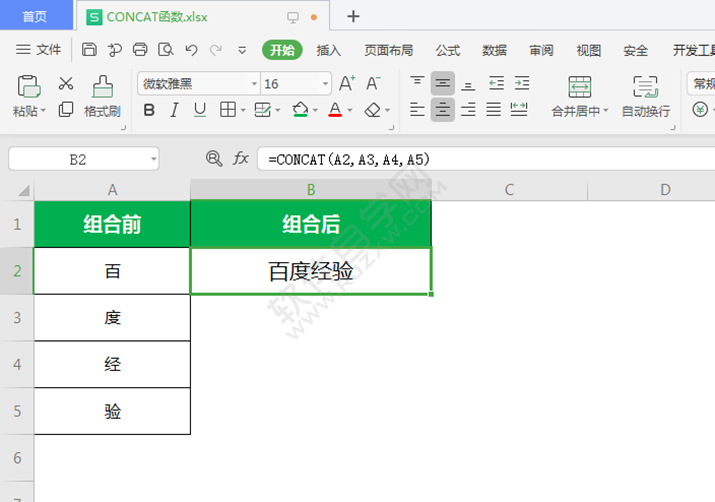This screenshot has height=502, width=715.
Task: Go to the 首页 Home tab
Action: [x=36, y=16]
